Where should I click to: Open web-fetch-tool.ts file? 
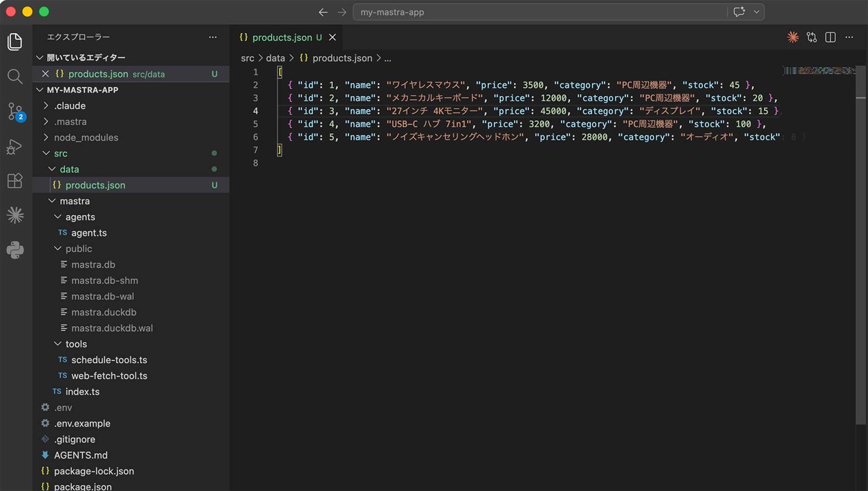coord(131,376)
